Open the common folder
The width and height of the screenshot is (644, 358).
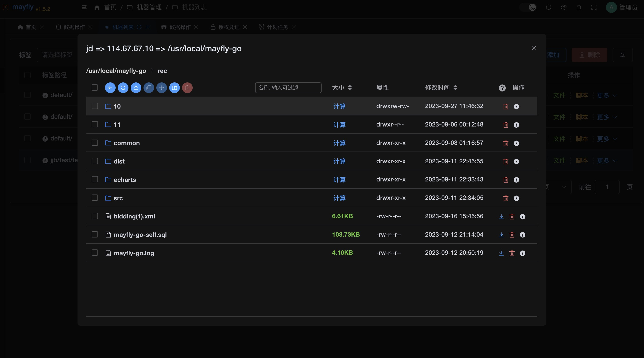pyautogui.click(x=126, y=143)
